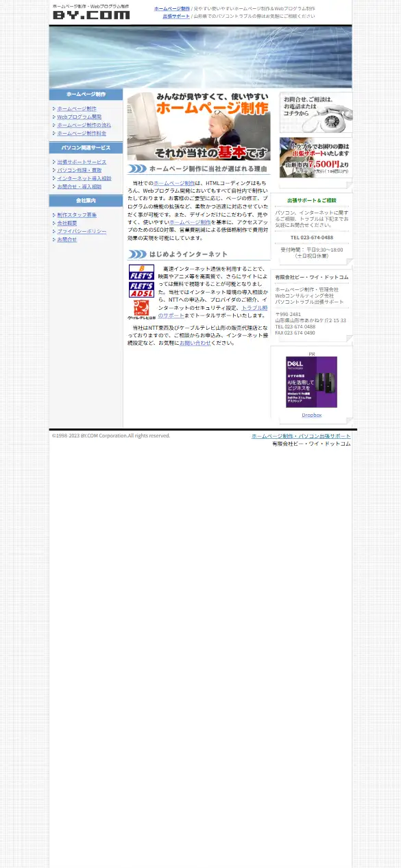Open sidebar Webプログラム開発 link

pyautogui.click(x=79, y=117)
